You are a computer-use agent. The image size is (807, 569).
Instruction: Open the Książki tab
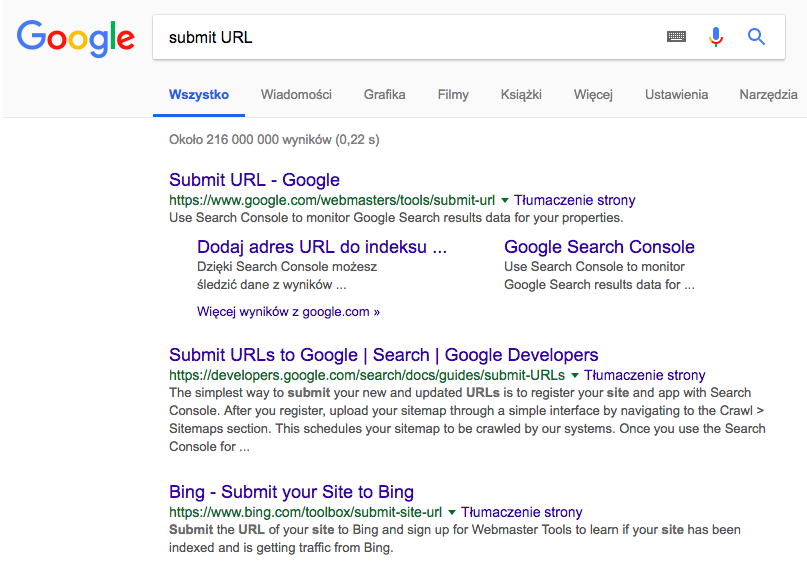pos(521,95)
